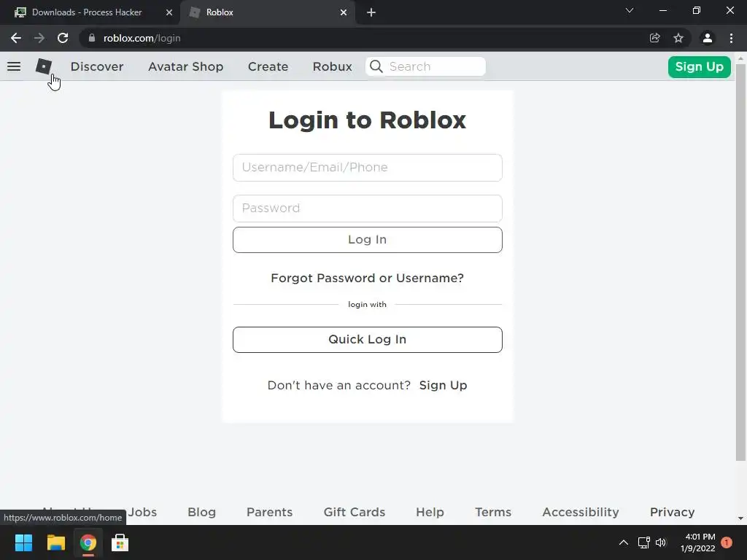Reload the page with refresh icon
The height and width of the screenshot is (560, 747).
pos(63,38)
